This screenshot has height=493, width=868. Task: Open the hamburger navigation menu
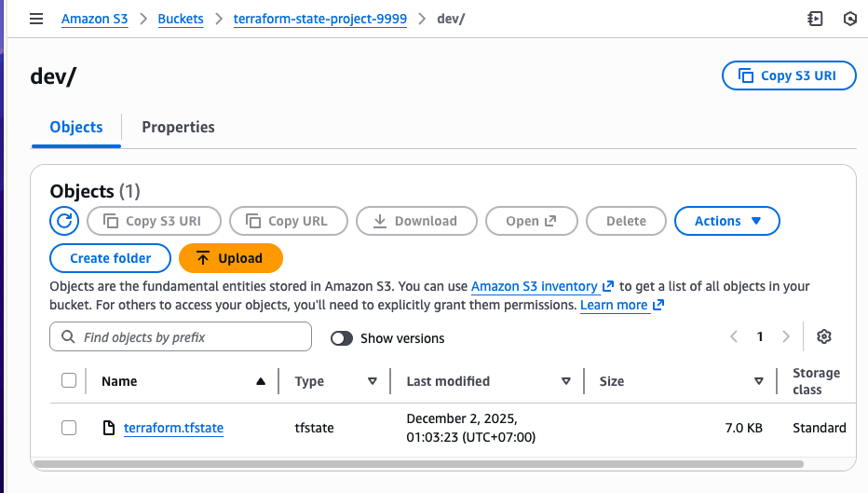coord(36,19)
